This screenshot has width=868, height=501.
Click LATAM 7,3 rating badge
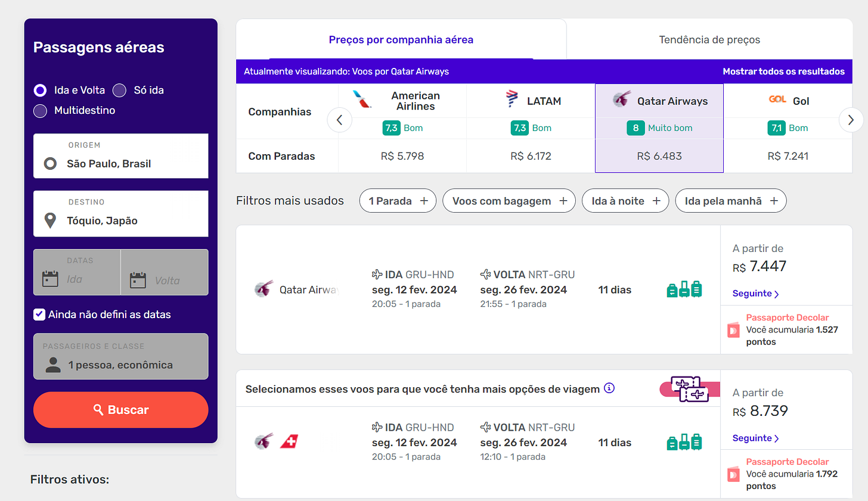[x=520, y=128]
